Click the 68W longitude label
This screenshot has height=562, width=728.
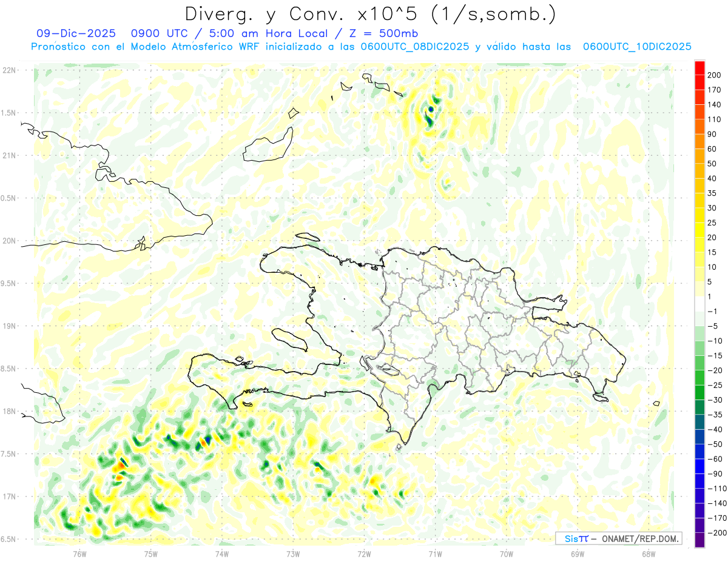coord(649,554)
